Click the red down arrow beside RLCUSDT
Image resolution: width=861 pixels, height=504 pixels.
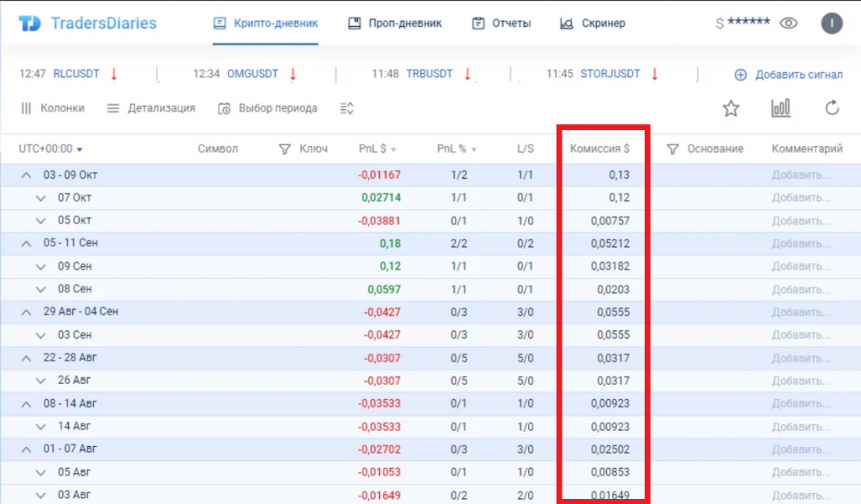114,74
